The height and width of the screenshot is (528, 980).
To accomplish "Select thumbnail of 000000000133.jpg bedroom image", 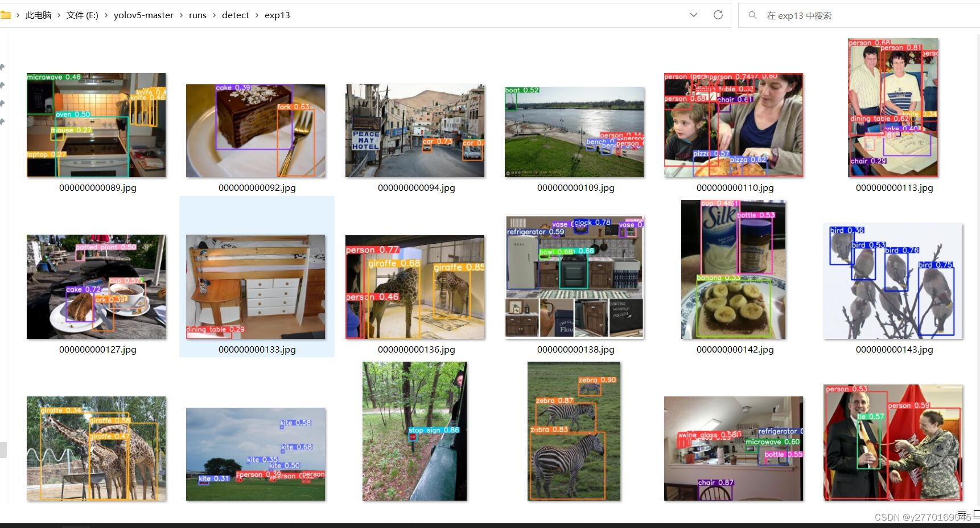I will [x=256, y=286].
